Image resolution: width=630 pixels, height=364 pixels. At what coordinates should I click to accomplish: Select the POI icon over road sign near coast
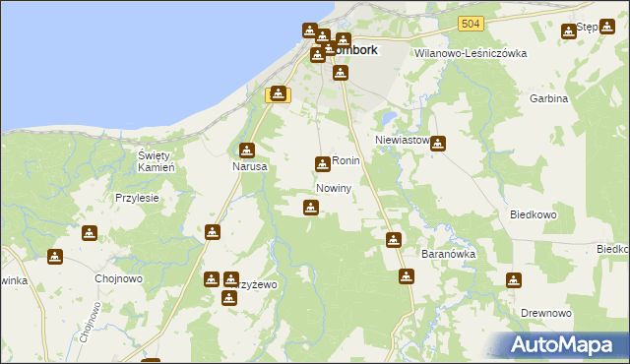278,93
